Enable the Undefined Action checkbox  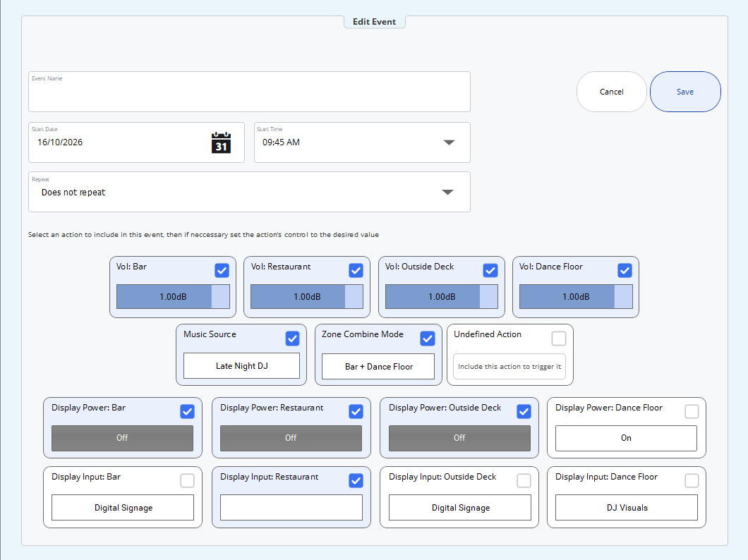click(x=559, y=339)
